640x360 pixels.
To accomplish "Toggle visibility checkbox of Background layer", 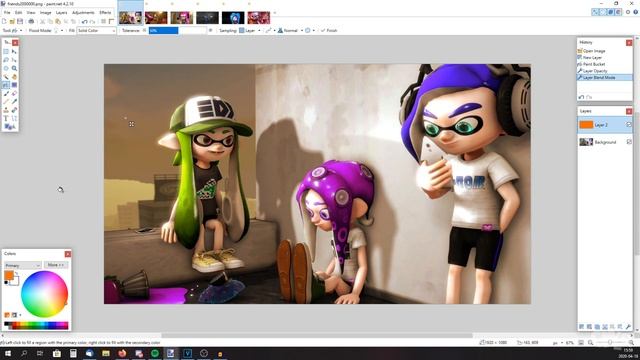I will click(629, 142).
